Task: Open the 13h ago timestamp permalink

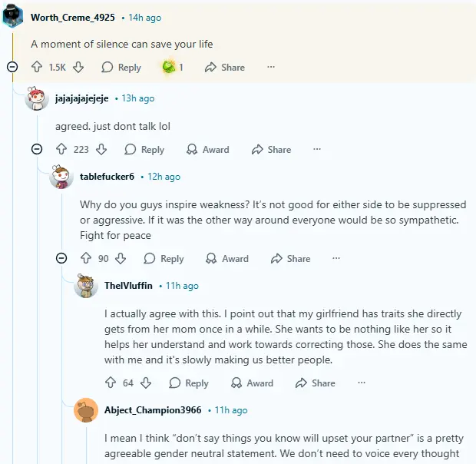Action: [x=138, y=98]
